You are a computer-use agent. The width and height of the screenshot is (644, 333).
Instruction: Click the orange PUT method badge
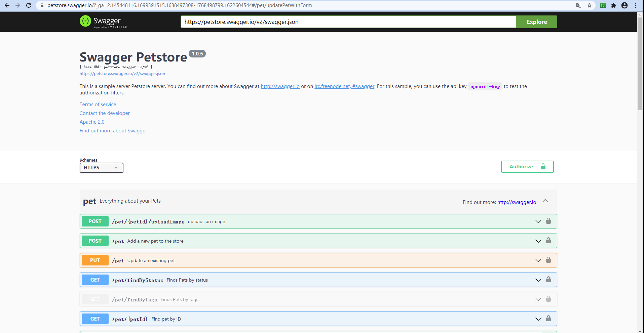(x=95, y=260)
